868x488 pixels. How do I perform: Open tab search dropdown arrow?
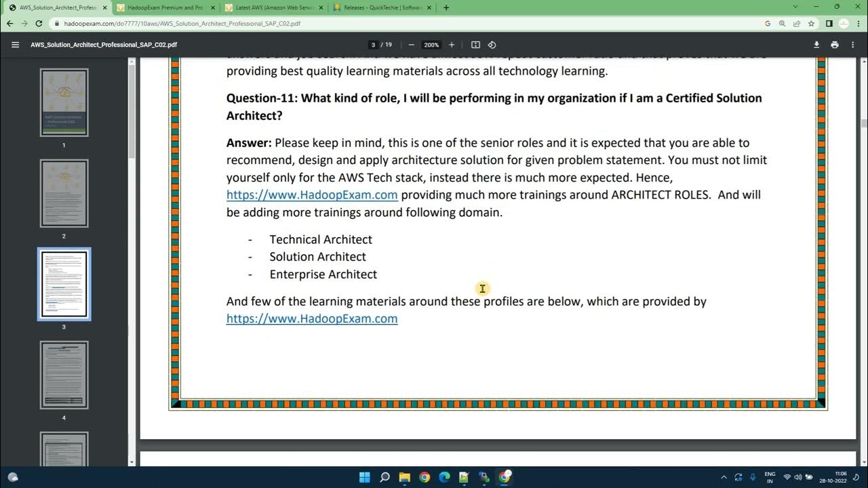(795, 7)
